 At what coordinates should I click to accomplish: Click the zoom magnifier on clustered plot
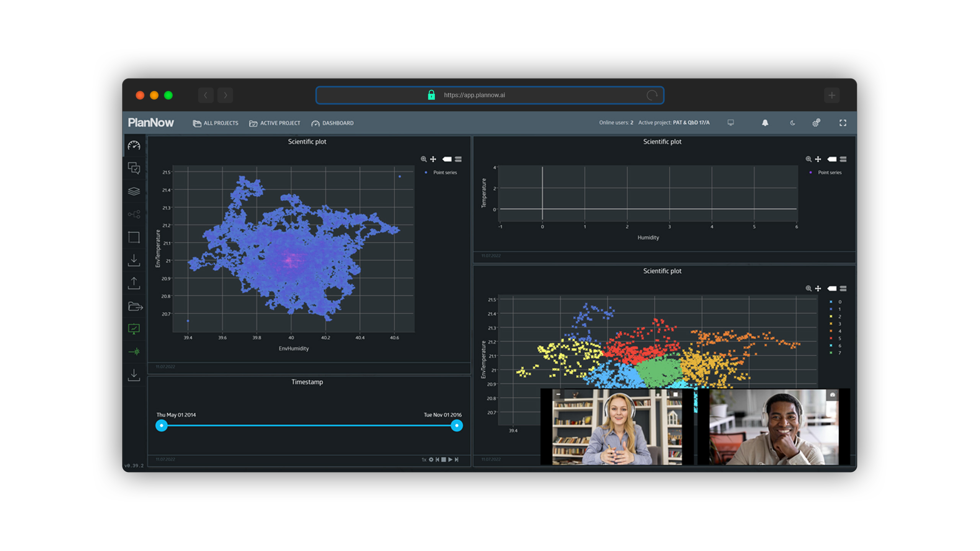click(808, 289)
